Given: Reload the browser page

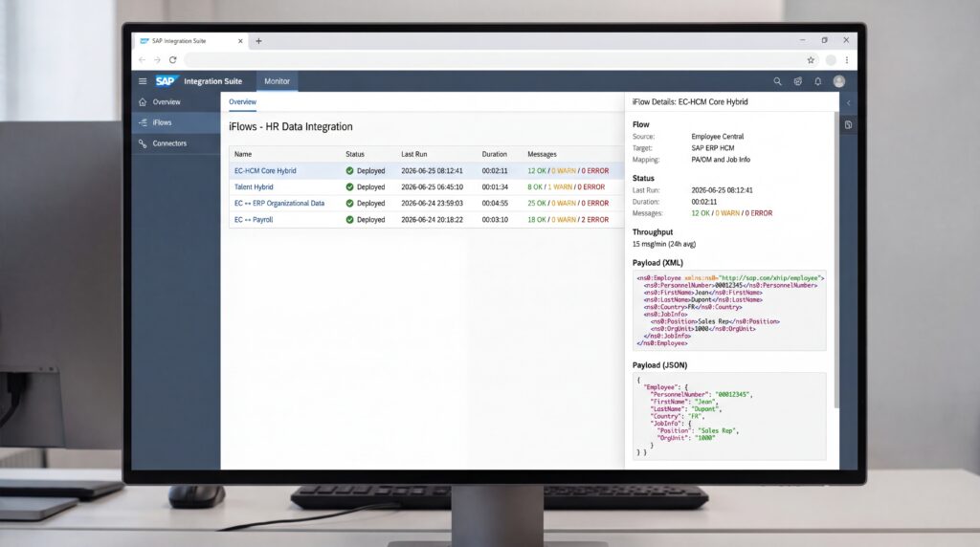Looking at the screenshot, I should (172, 60).
